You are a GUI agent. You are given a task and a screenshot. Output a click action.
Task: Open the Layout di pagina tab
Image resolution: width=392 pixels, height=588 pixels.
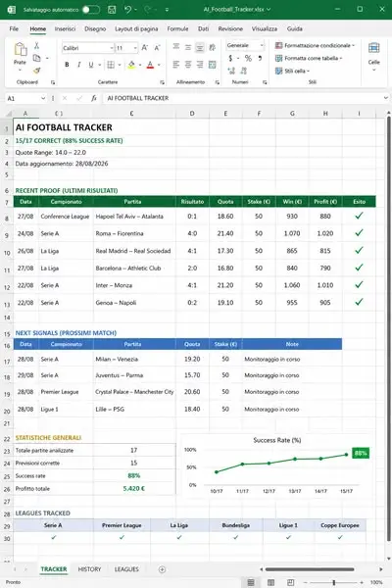(x=136, y=28)
